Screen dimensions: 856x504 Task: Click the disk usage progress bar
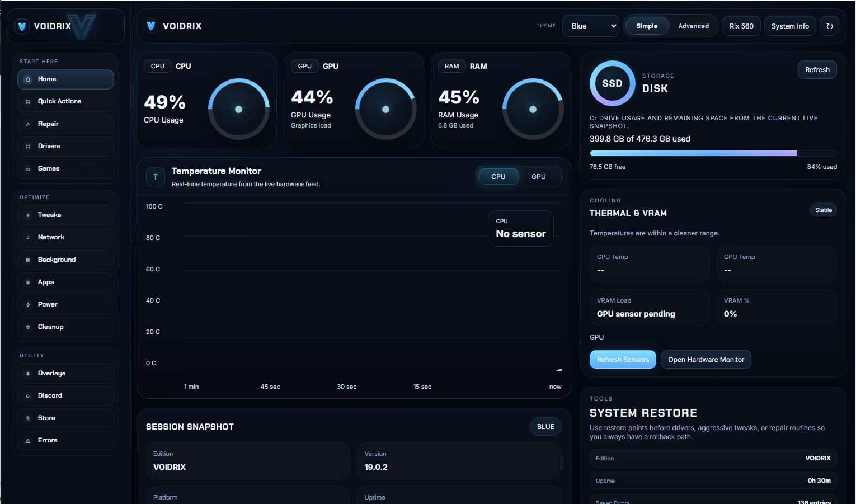[713, 153]
